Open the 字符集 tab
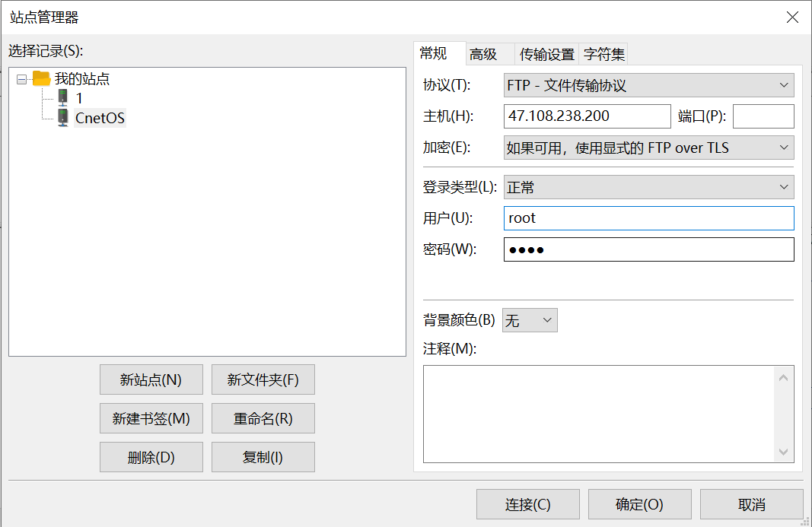The image size is (812, 527). (x=603, y=54)
